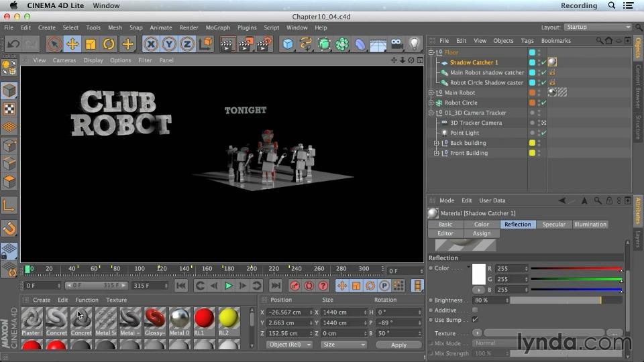Uncheck the Use Bump checkbox
The height and width of the screenshot is (362, 644).
click(475, 320)
